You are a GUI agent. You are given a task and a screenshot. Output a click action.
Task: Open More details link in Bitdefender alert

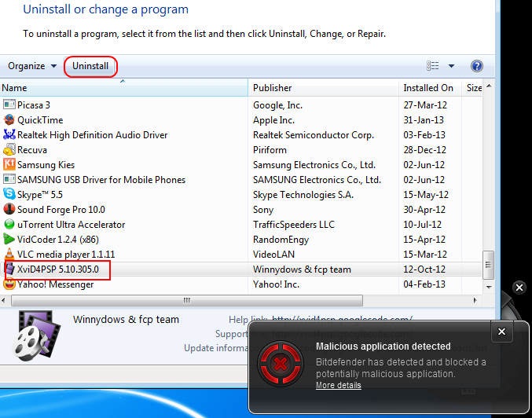pyautogui.click(x=338, y=386)
